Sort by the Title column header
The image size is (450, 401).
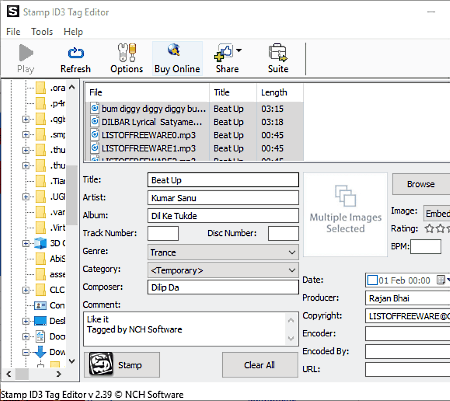tap(233, 92)
